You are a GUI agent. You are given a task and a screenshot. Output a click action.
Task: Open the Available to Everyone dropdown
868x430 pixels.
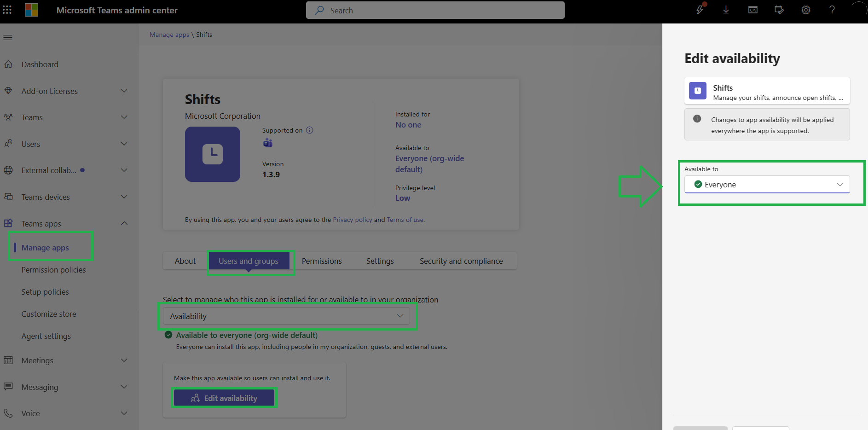click(x=767, y=185)
